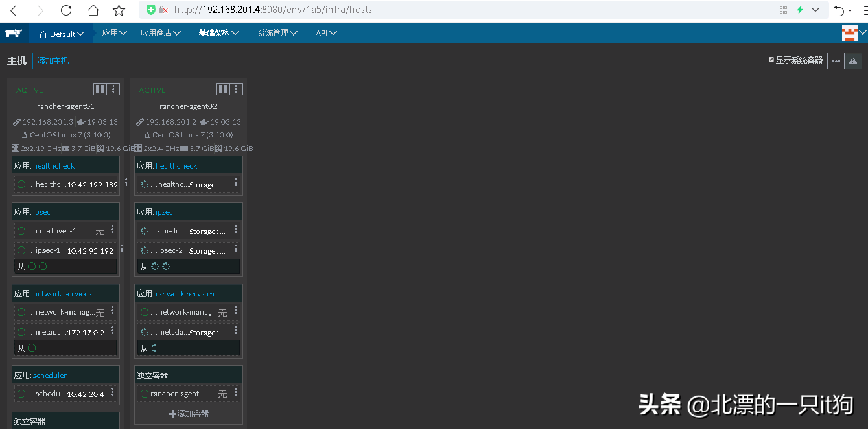
Task: Open the 系统管理 menu
Action: (277, 33)
